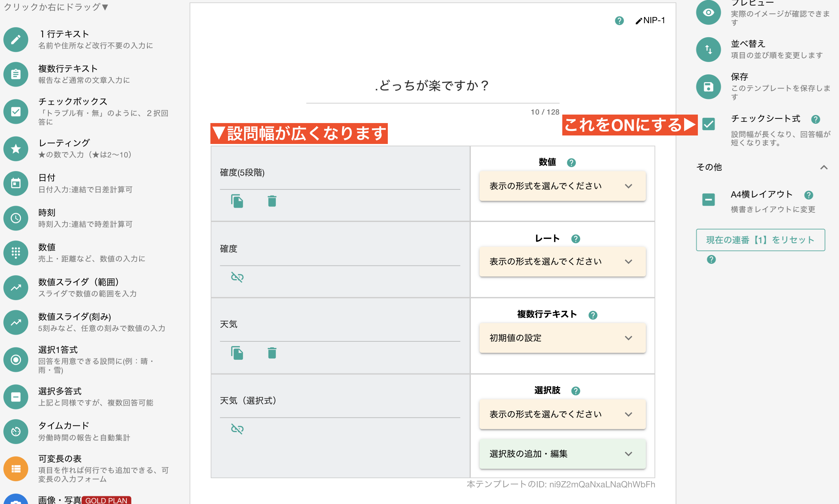Open help icon next to NIP-1

tap(619, 21)
